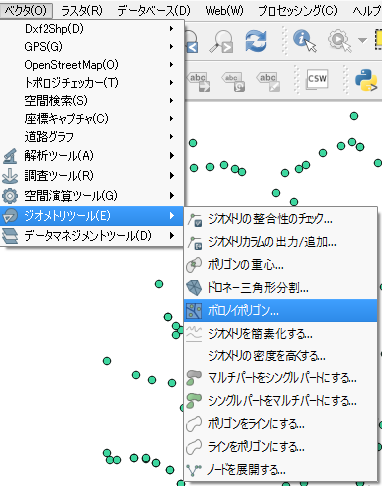382x486 pixels.
Task: Click the ノードを展開する nodes icon
Action: tap(194, 470)
